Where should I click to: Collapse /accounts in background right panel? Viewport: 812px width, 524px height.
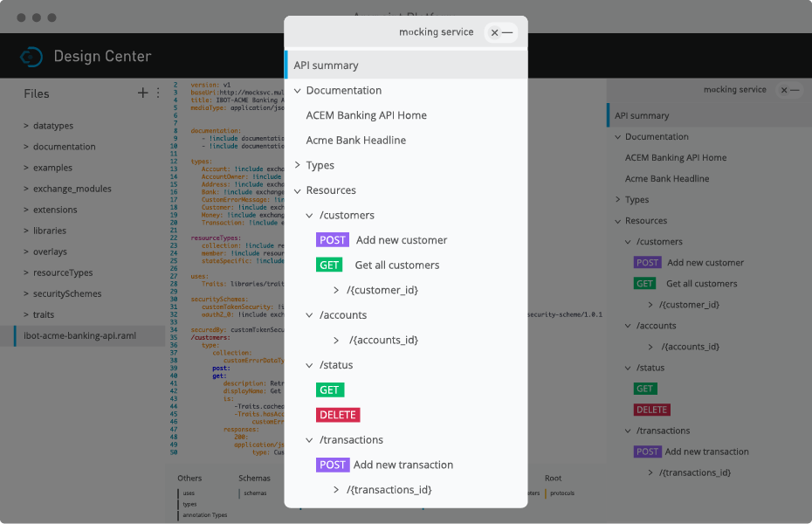tap(628, 326)
